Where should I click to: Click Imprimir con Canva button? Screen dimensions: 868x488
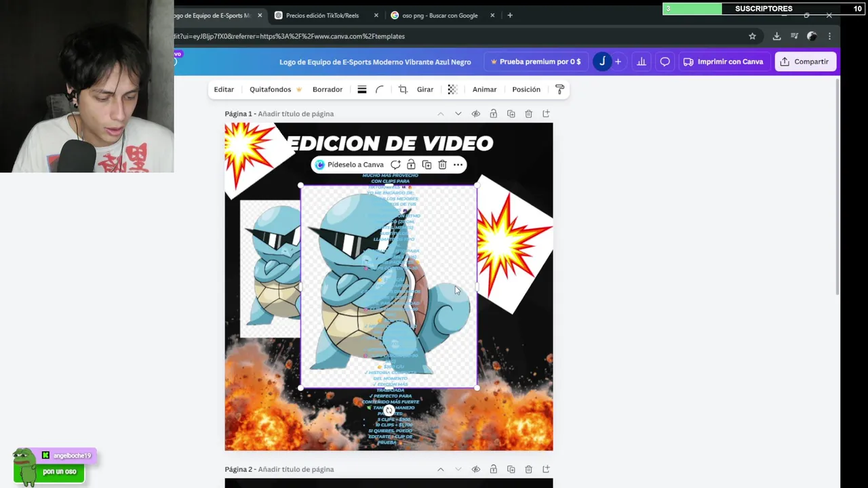pos(724,62)
